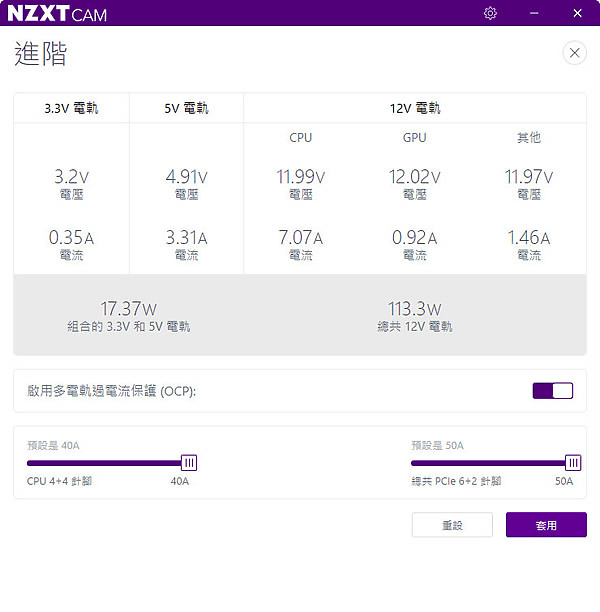
Task: Click the 總共 PCIe 6+2 針腳 label
Action: [x=456, y=481]
